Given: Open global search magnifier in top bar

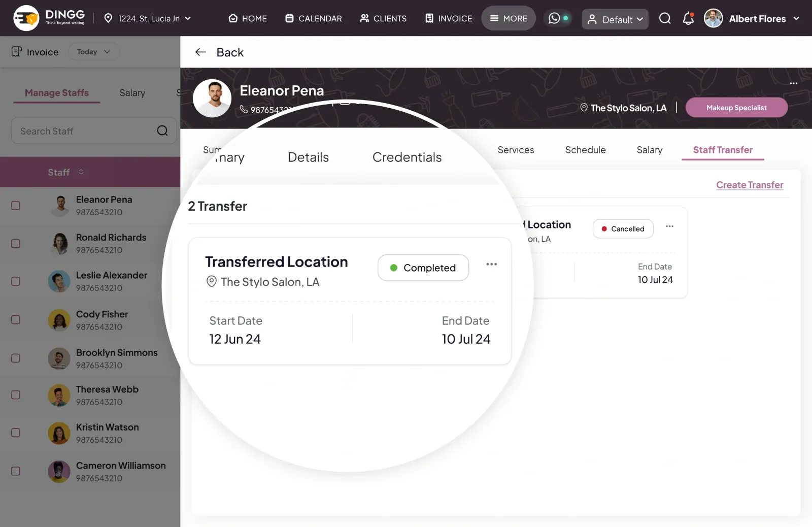Looking at the screenshot, I should click(665, 19).
